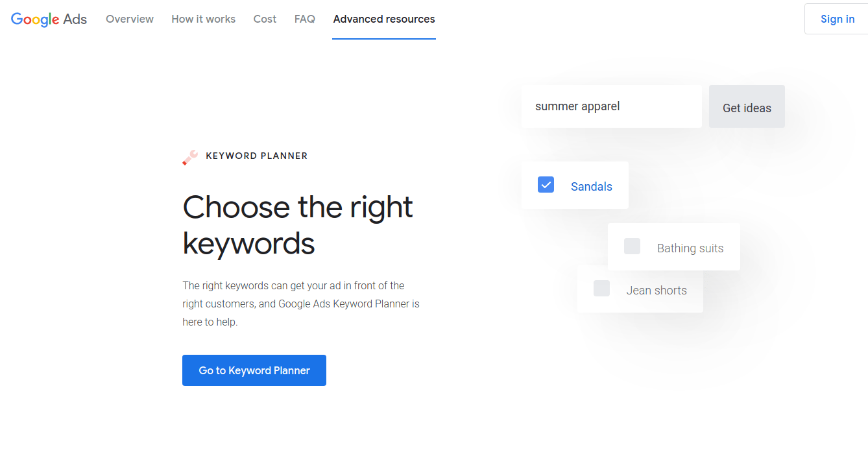Viewport: 868px width, 454px height.
Task: Select the Advanced resources tab
Action: 384,19
